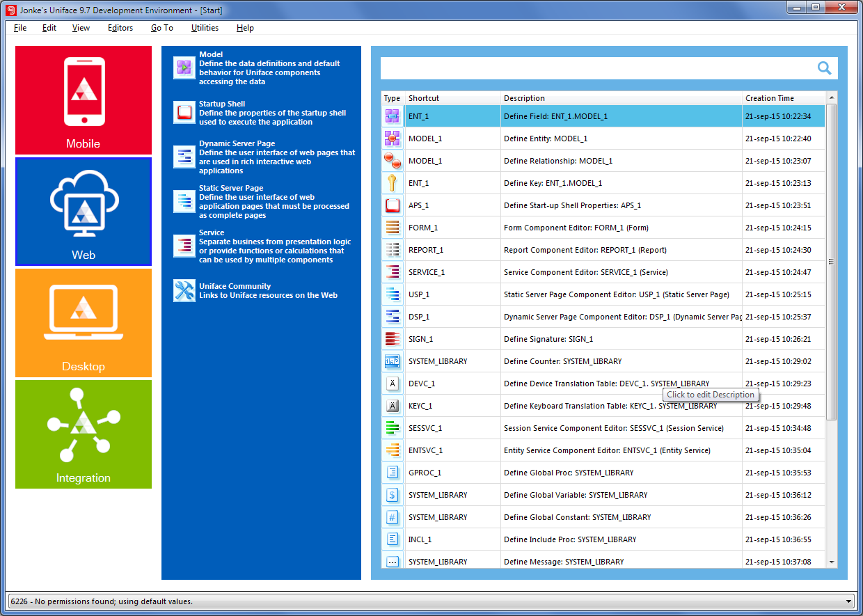Open the Editors menu
The height and width of the screenshot is (616, 863).
click(120, 28)
